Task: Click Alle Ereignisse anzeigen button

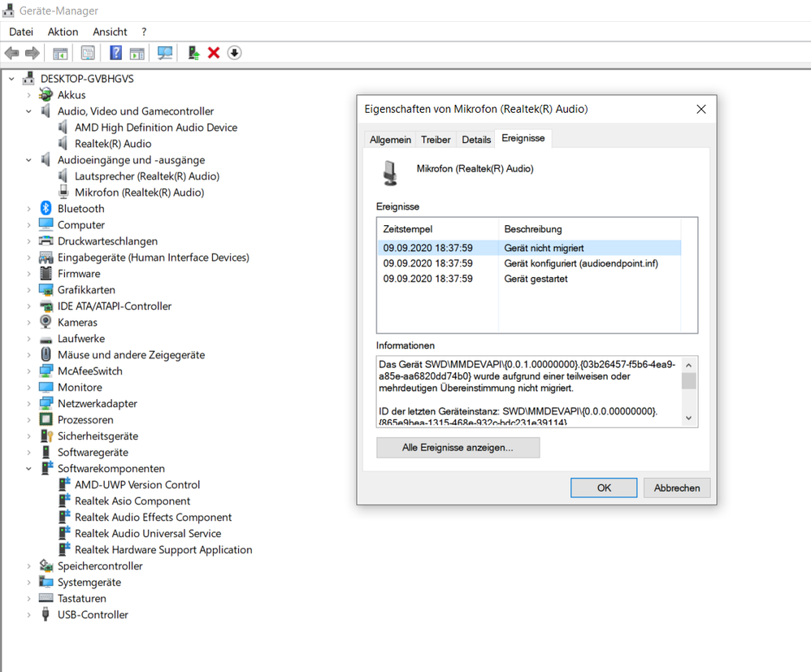Action: (458, 448)
